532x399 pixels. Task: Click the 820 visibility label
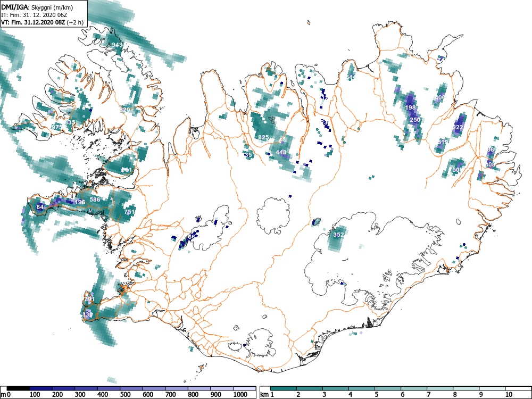pyautogui.click(x=125, y=110)
